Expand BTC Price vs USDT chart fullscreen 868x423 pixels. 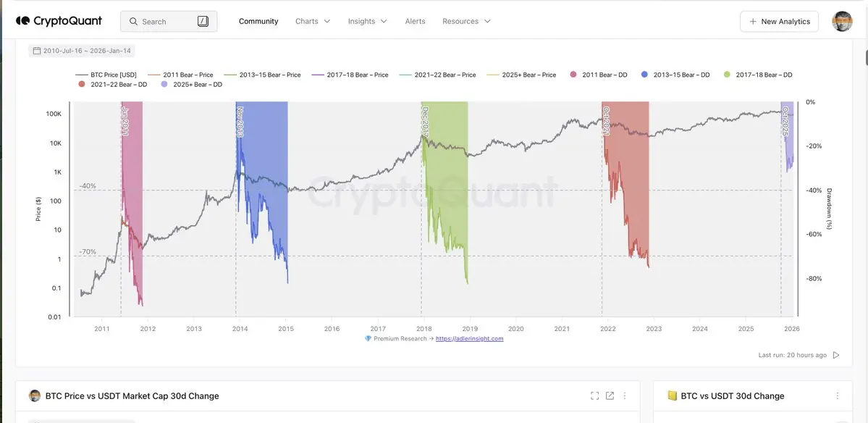pos(594,395)
